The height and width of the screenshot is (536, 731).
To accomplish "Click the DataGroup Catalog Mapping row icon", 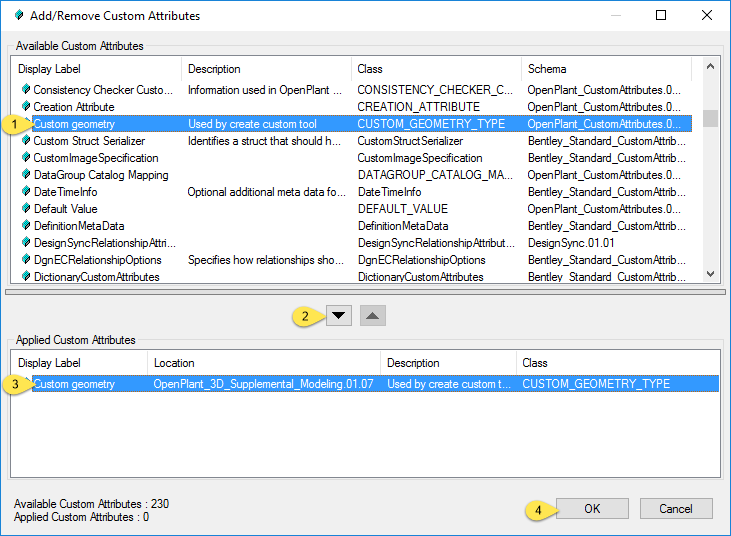I will (25, 175).
